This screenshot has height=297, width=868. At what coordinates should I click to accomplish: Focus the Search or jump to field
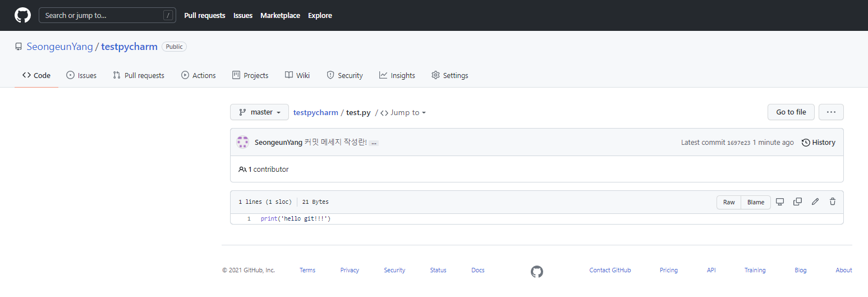tap(107, 15)
